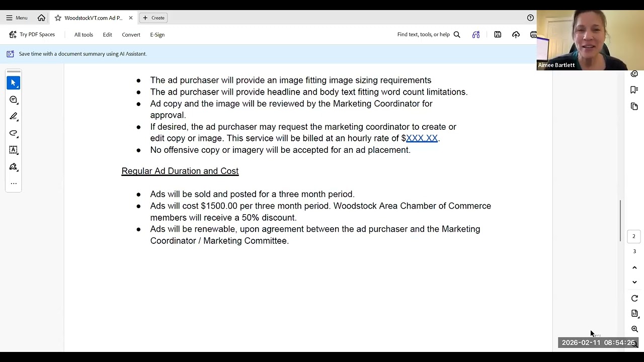The height and width of the screenshot is (362, 644).
Task: Go to previous page with up chevron
Action: click(634, 267)
